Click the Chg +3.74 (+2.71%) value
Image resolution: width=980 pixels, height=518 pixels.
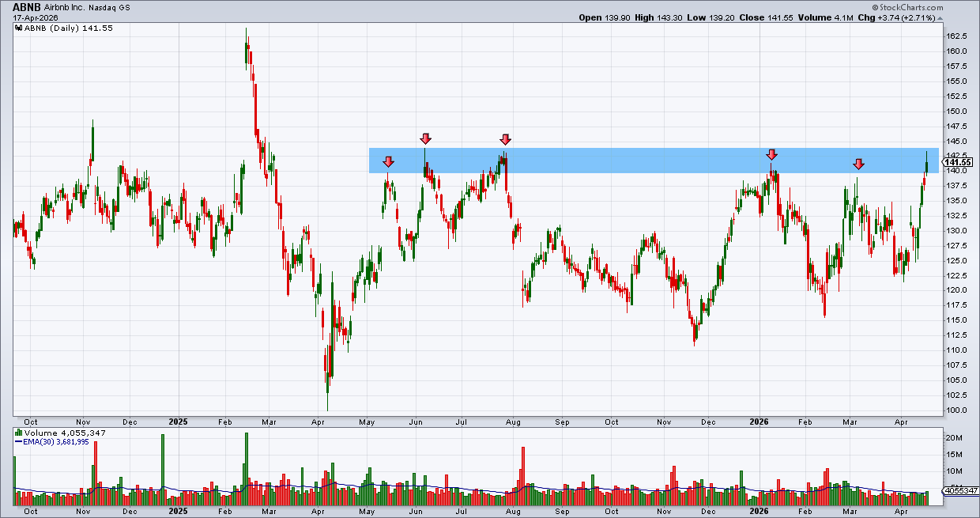[x=895, y=17]
